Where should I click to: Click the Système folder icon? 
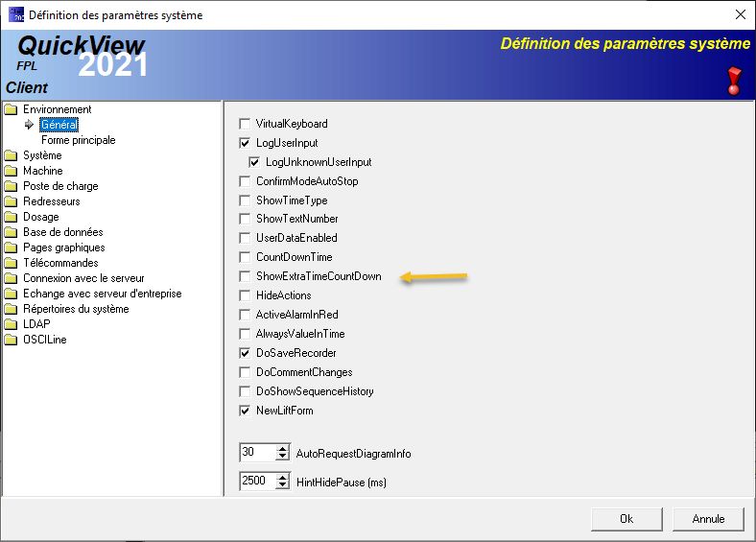11,155
